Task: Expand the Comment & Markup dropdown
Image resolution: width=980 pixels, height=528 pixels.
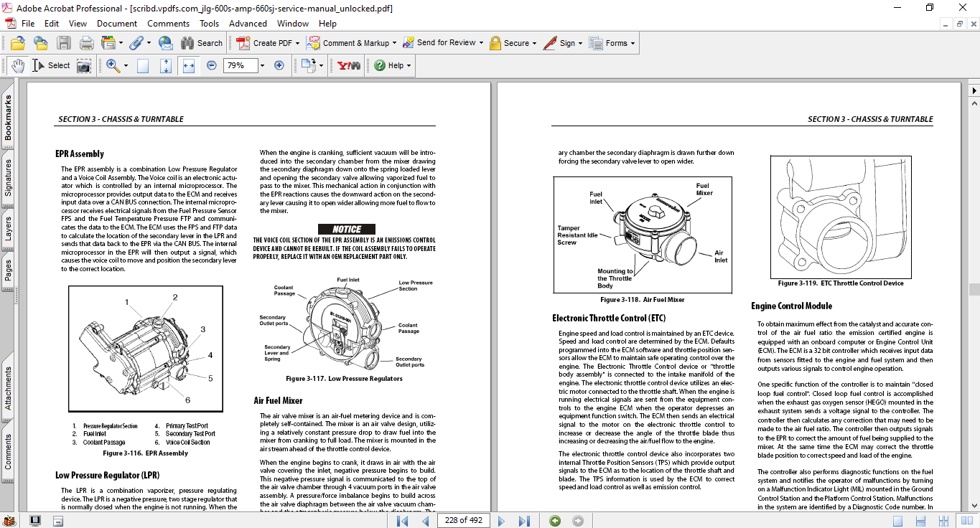Action: point(396,43)
